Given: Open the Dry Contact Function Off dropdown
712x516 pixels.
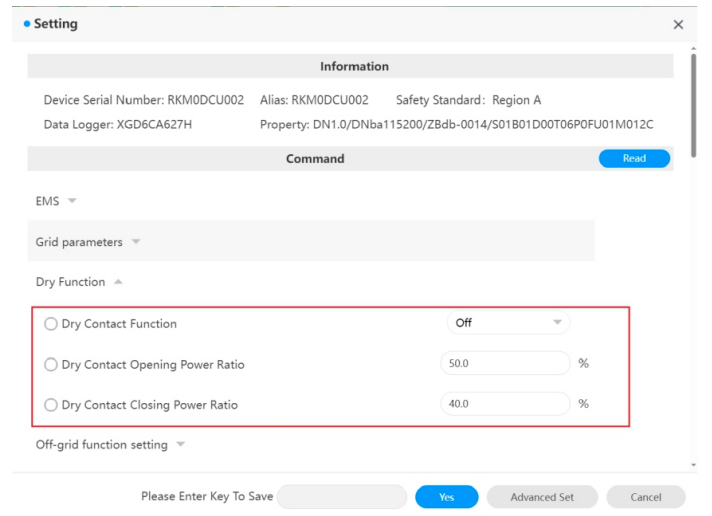Looking at the screenshot, I should (x=507, y=323).
